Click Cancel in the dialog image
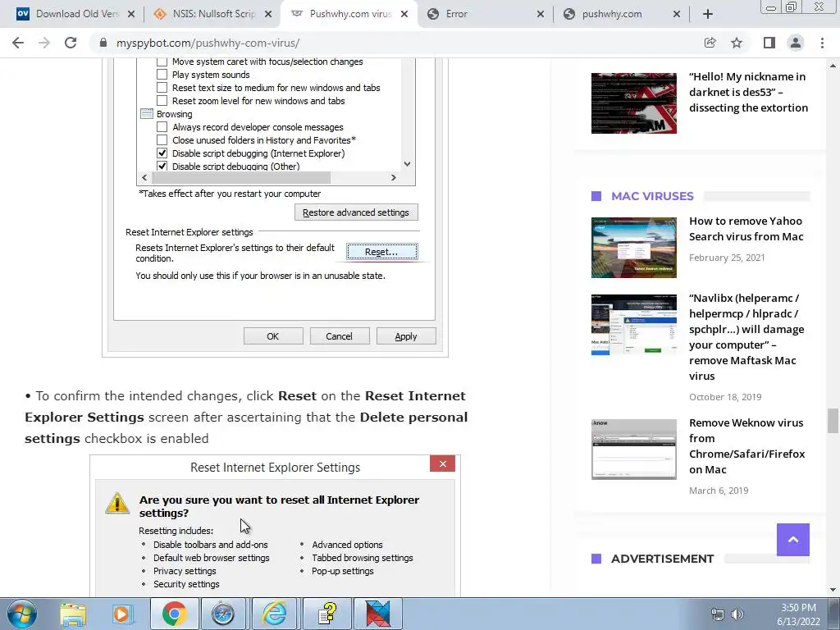Viewport: 840px width, 630px height. tap(340, 336)
